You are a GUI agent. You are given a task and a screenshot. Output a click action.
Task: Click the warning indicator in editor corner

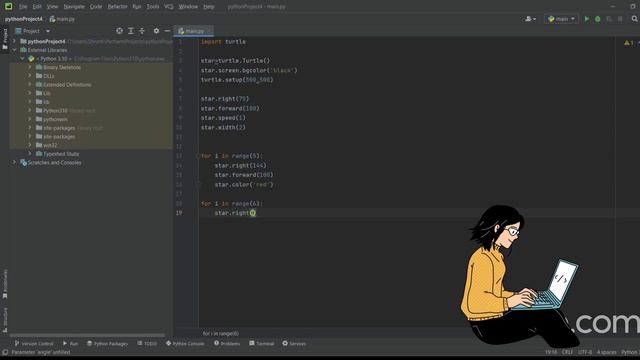[x=629, y=42]
